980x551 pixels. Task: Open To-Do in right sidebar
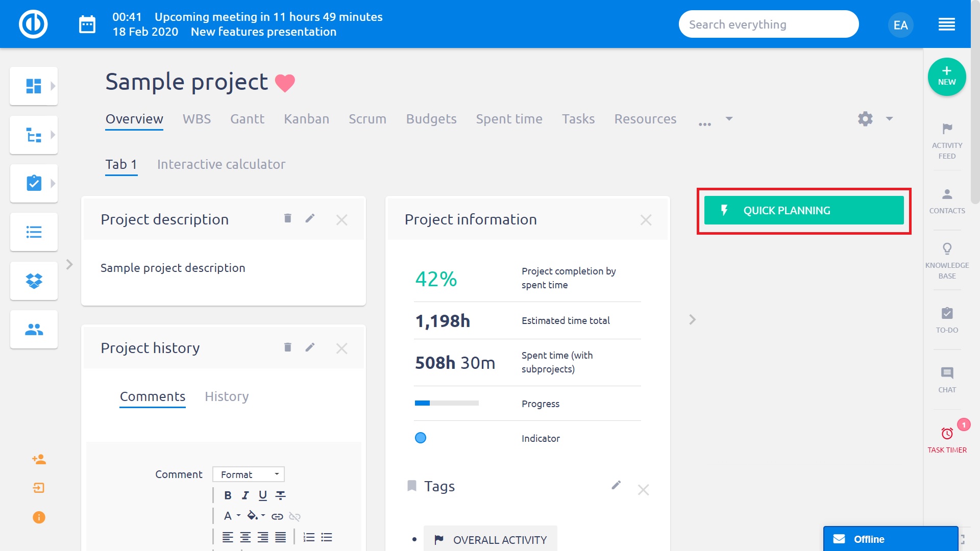pos(947,320)
